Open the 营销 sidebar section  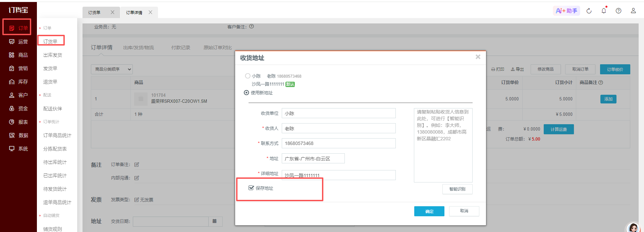[18, 68]
